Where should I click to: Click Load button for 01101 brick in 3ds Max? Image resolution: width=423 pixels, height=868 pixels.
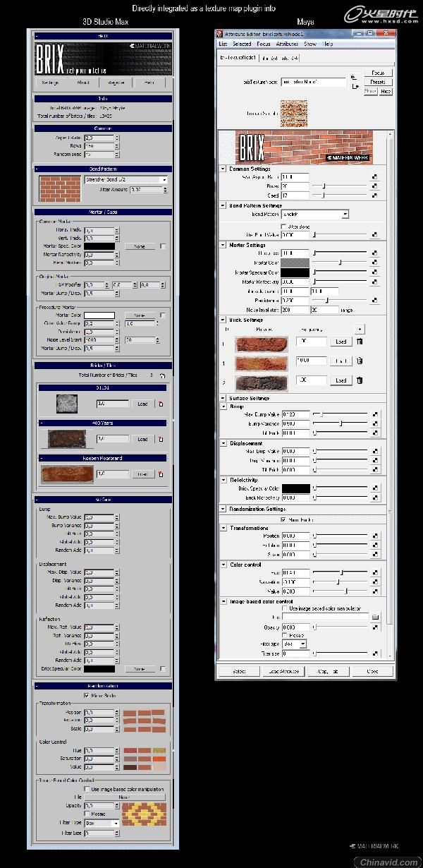click(x=143, y=404)
